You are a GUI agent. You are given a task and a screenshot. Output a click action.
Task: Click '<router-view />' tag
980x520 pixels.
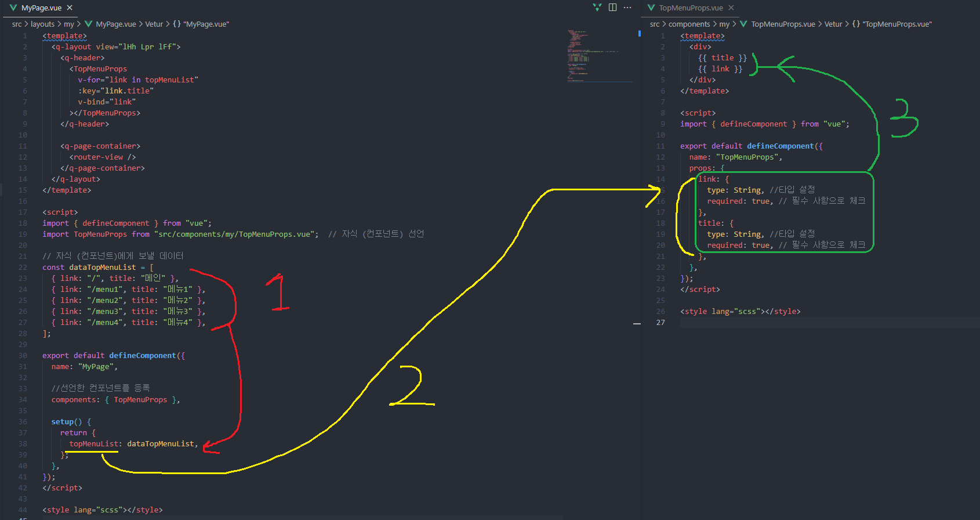(x=103, y=157)
